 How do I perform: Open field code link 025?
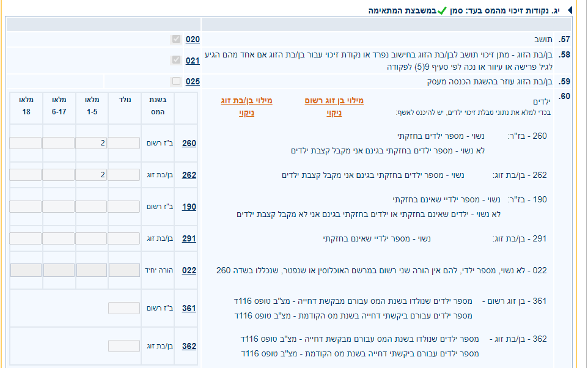click(x=193, y=81)
